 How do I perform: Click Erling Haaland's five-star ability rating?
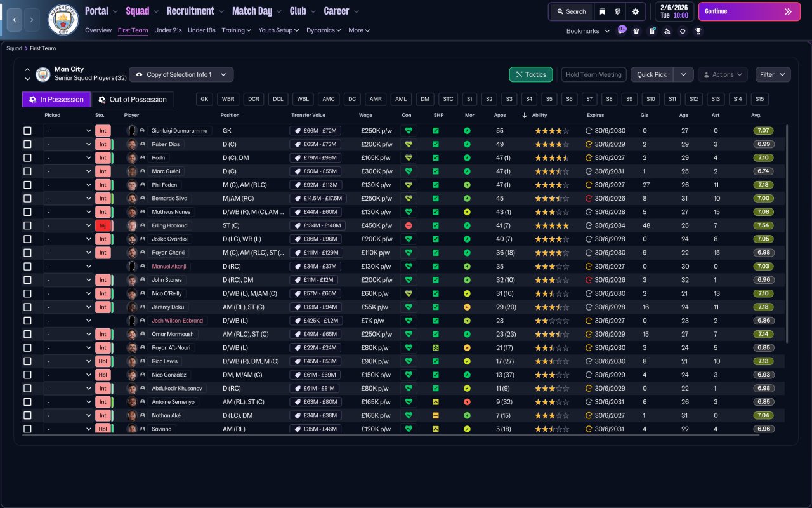point(552,225)
